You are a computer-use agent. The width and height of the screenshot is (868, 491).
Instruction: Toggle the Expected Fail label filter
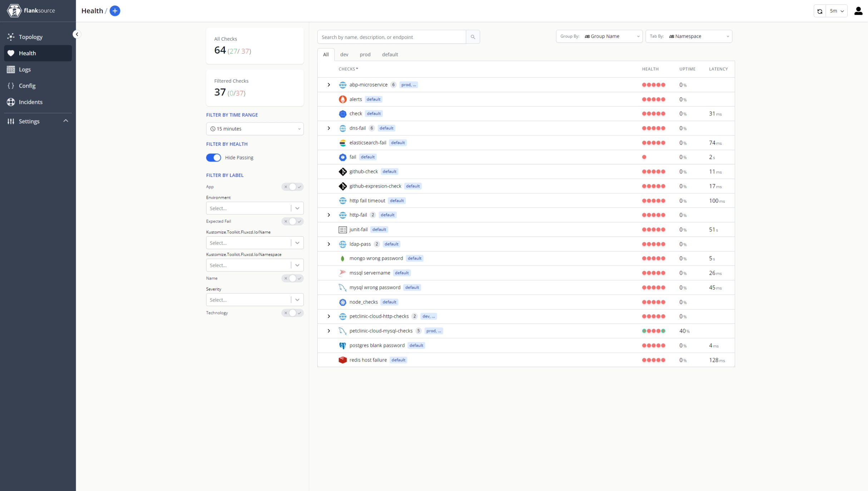pos(292,222)
